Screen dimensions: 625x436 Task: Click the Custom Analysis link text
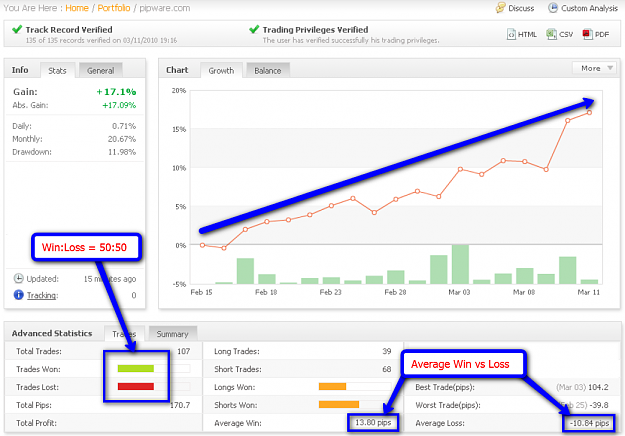point(590,8)
